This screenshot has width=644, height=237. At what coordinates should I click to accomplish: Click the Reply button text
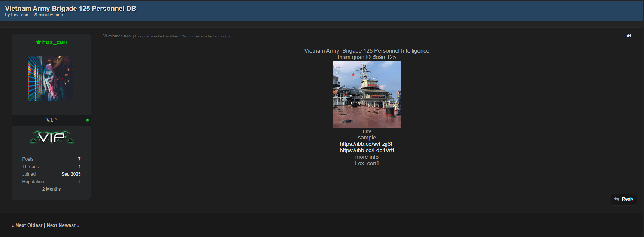(x=627, y=199)
